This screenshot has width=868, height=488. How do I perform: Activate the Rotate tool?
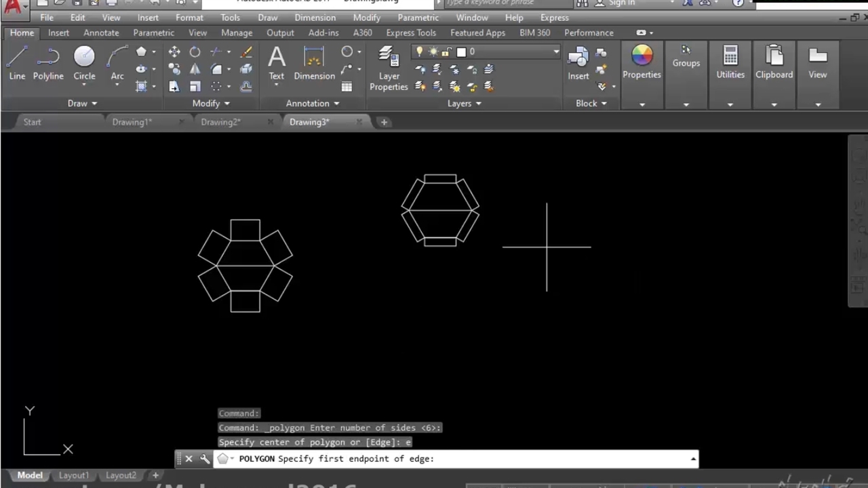point(195,52)
